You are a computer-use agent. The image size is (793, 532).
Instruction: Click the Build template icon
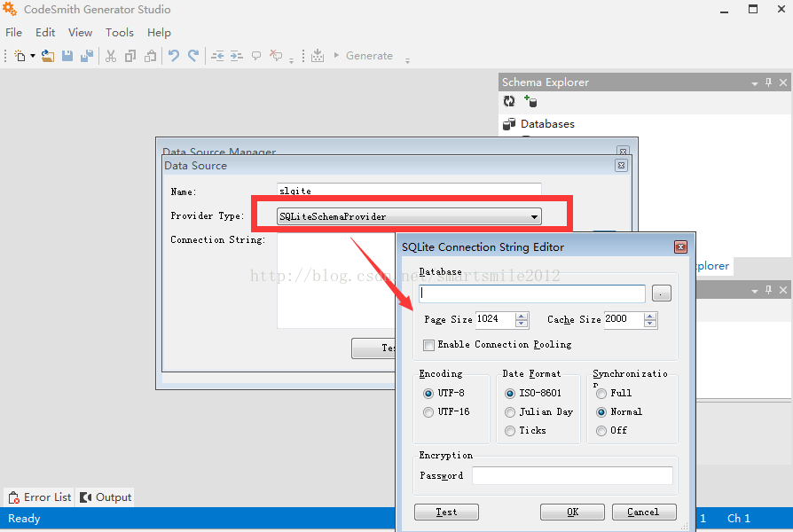point(318,56)
